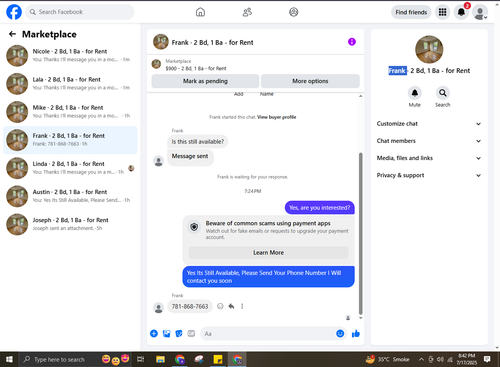Click Mark as pending button

coord(205,81)
